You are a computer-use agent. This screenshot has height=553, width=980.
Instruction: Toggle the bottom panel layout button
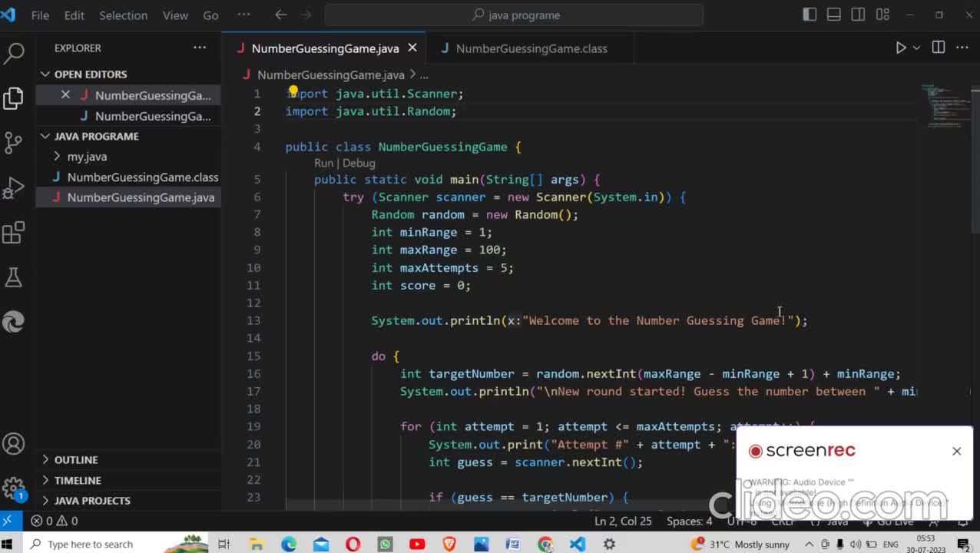(834, 15)
